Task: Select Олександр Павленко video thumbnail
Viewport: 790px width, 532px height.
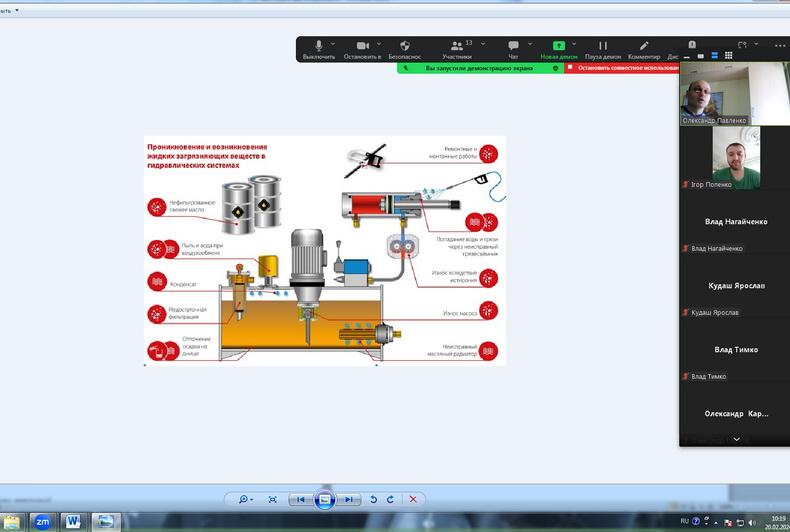Action: [x=714, y=97]
